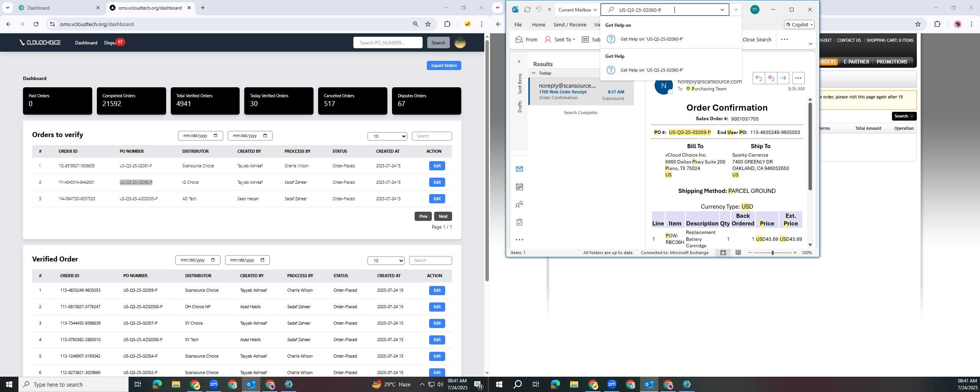Open the Dashboard nav link in CloudChoice
Image resolution: width=980 pixels, height=392 pixels.
(x=86, y=42)
